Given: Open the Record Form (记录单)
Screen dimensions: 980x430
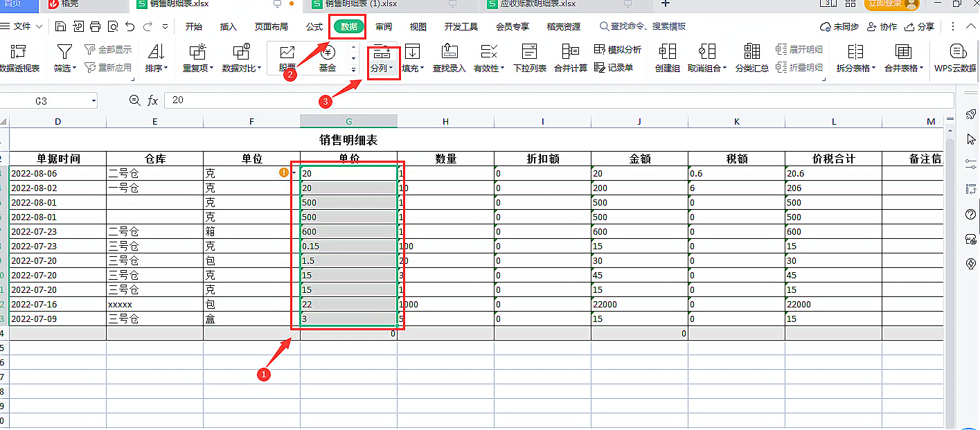Looking at the screenshot, I should pyautogui.click(x=614, y=68).
